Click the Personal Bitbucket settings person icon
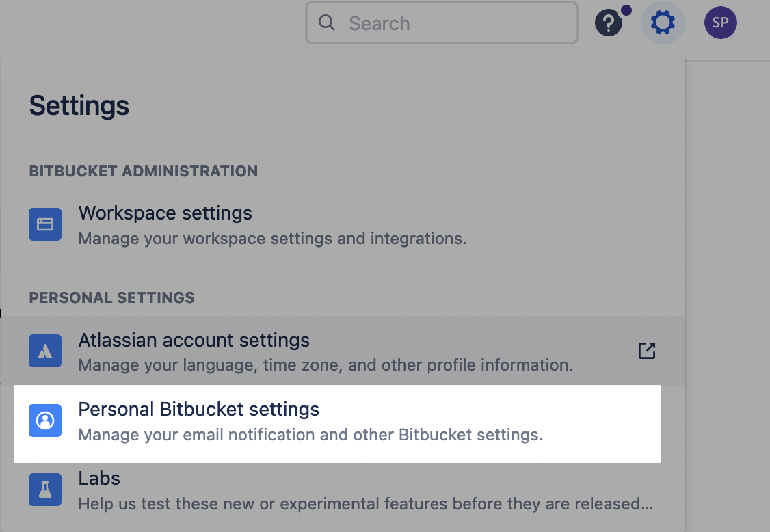This screenshot has width=770, height=532. coord(45,421)
